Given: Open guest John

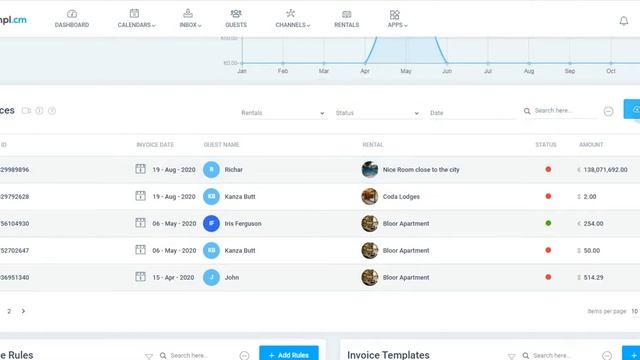Looking at the screenshot, I should pyautogui.click(x=232, y=277).
